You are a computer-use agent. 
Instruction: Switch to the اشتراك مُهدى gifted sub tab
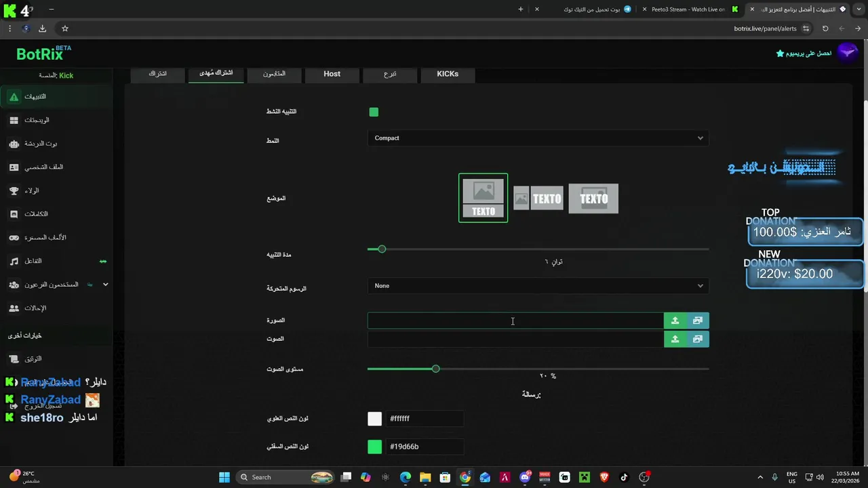coord(216,73)
